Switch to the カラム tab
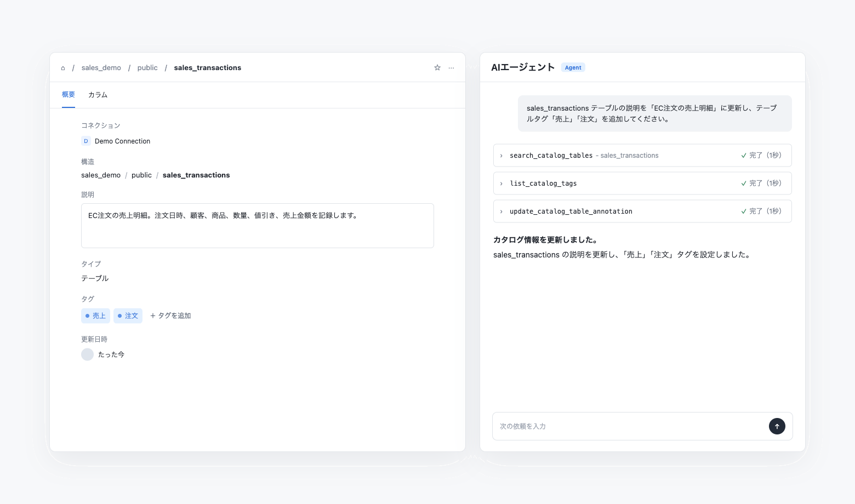Screen dimensions: 855x504 [98, 95]
